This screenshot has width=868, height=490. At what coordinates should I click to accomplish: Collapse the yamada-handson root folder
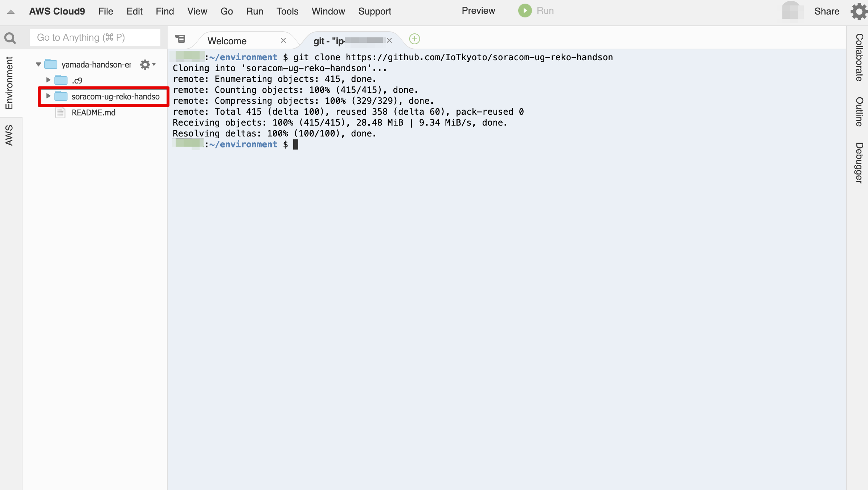coord(38,65)
